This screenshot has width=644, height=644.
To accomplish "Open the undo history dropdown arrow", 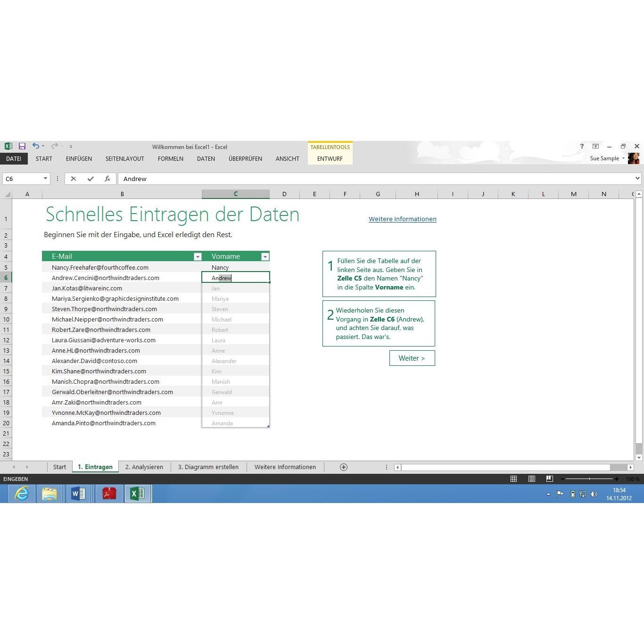I will (43, 147).
